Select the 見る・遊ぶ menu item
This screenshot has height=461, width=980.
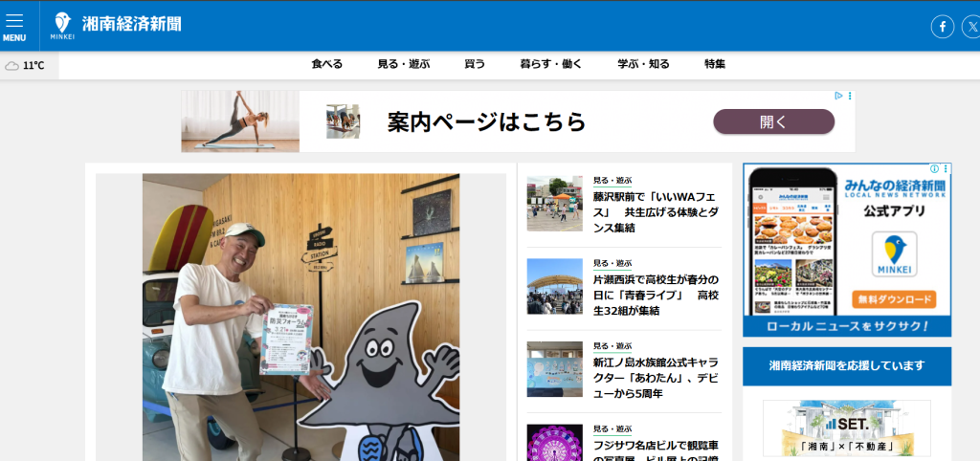(x=403, y=64)
